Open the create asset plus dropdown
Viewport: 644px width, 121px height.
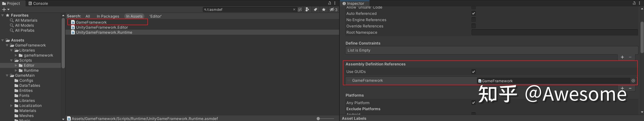[6, 10]
